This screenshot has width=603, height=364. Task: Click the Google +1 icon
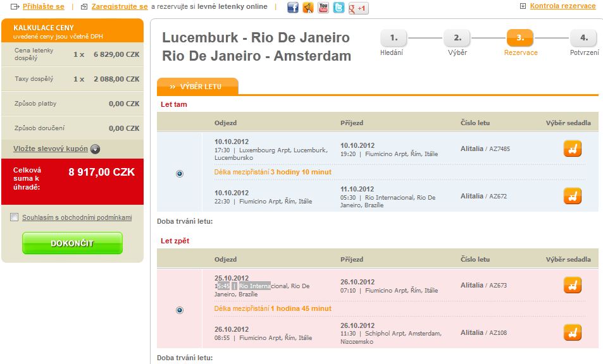click(x=358, y=8)
